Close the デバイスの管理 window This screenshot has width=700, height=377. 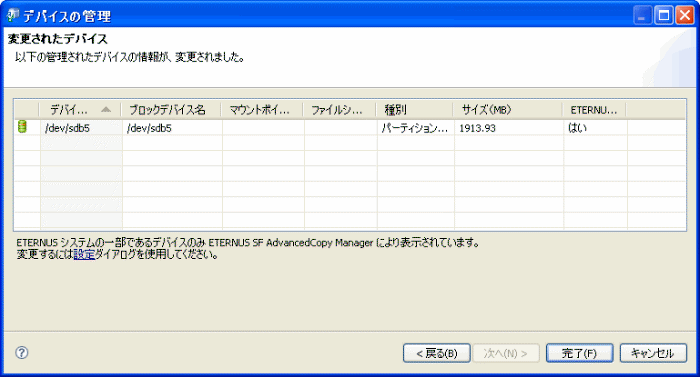point(685,16)
